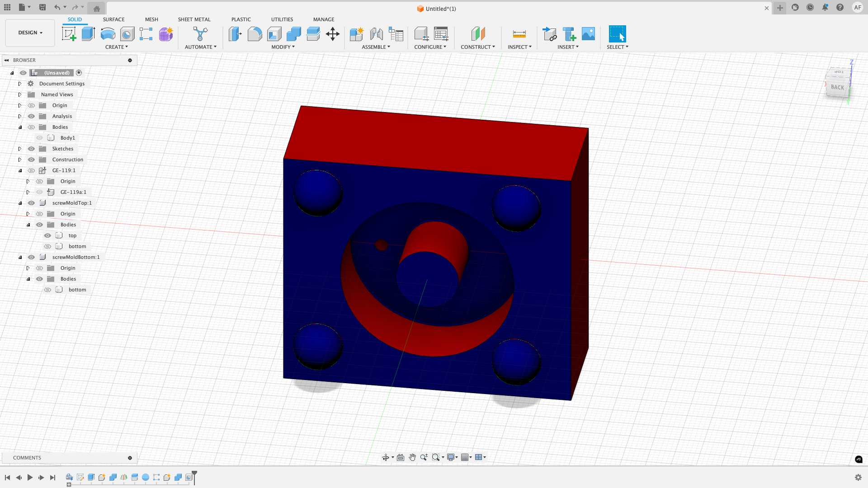Switch to the UTILITIES tab
868x488 pixels.
[x=282, y=19]
